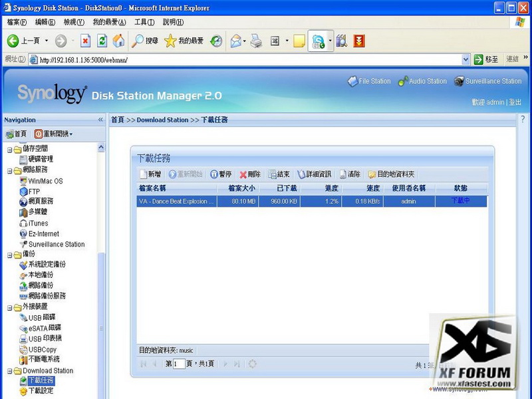Open the address bar dropdown arrow
Viewport: 532px width, 399px height.
point(466,60)
